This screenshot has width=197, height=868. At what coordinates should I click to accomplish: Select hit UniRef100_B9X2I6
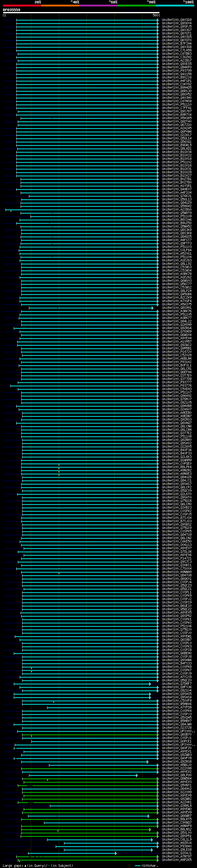pos(177,78)
